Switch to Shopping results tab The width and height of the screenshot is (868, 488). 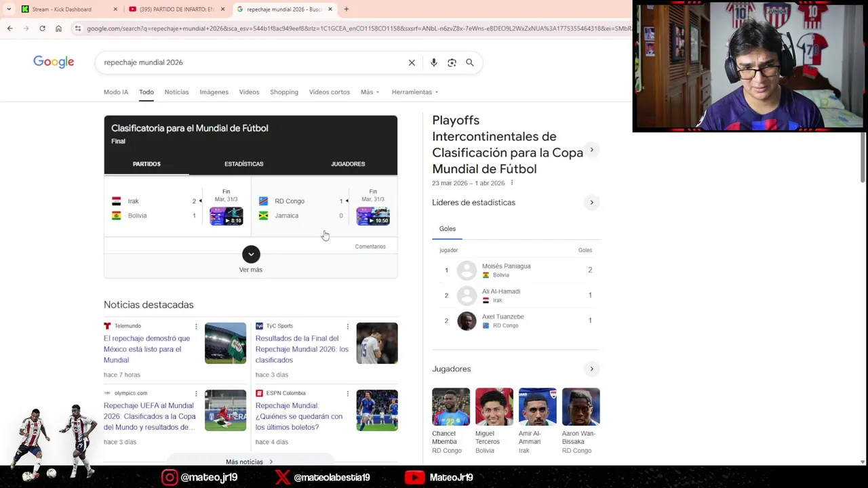point(284,92)
